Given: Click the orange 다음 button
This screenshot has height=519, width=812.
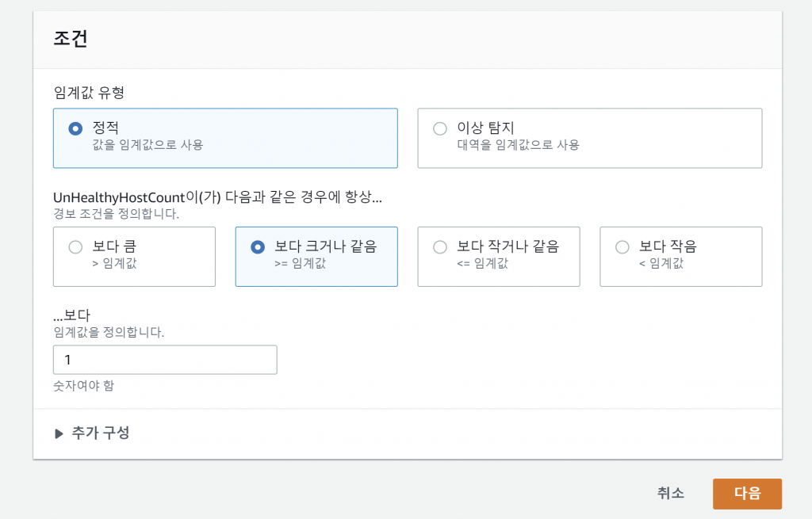Looking at the screenshot, I should [x=747, y=493].
